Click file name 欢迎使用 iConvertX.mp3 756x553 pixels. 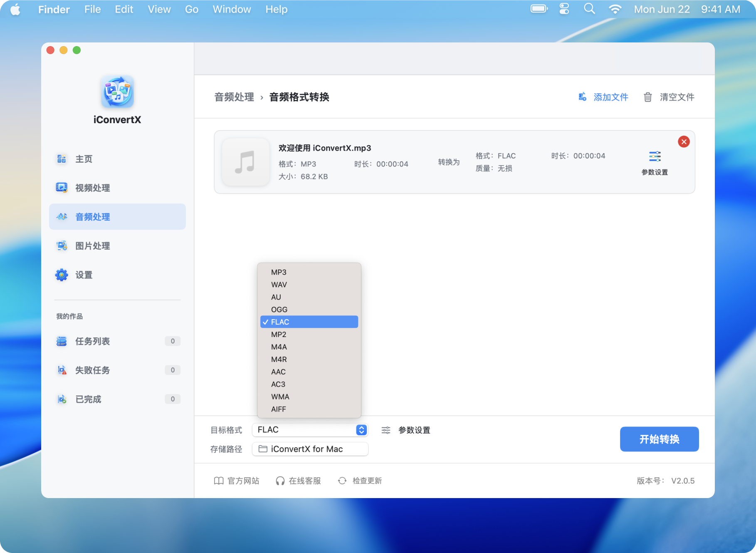[x=325, y=148]
